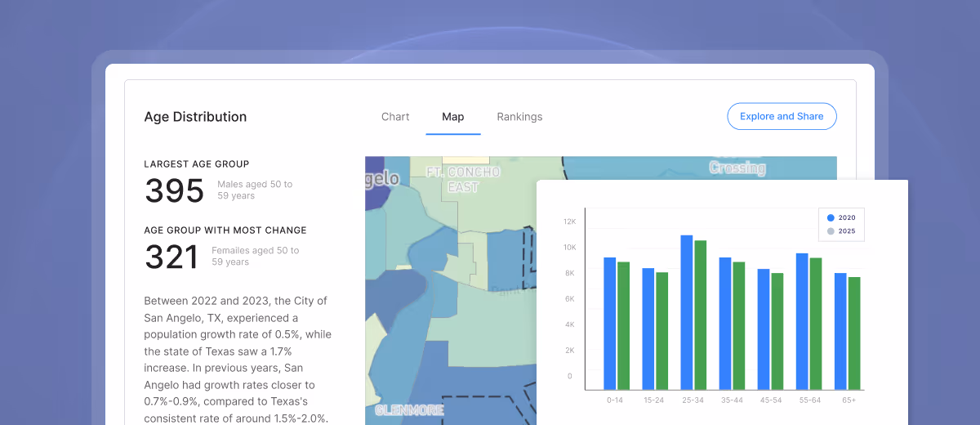Click the Females aged 50 to 59 years text
980x425 pixels.
point(256,256)
